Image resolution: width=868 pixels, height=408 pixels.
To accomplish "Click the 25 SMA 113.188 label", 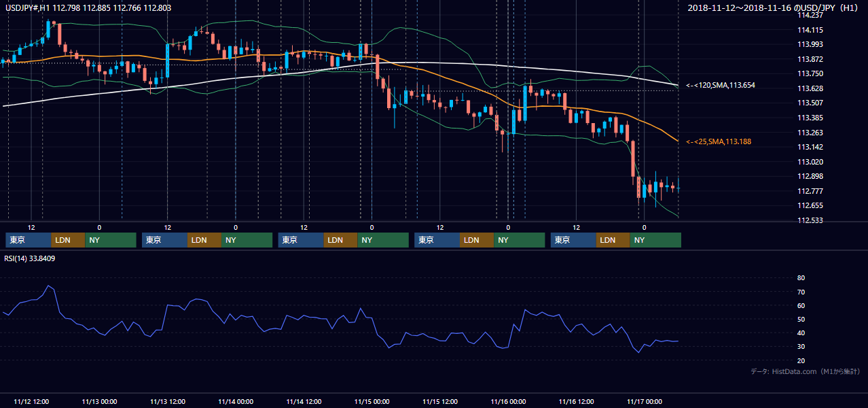I will (719, 141).
